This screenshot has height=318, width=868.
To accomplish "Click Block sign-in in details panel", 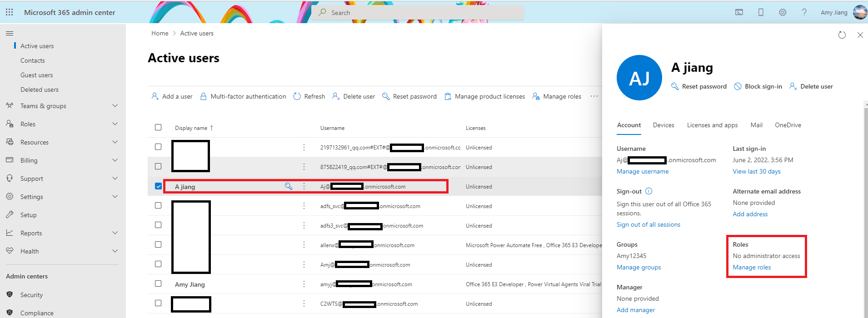I will pyautogui.click(x=758, y=86).
